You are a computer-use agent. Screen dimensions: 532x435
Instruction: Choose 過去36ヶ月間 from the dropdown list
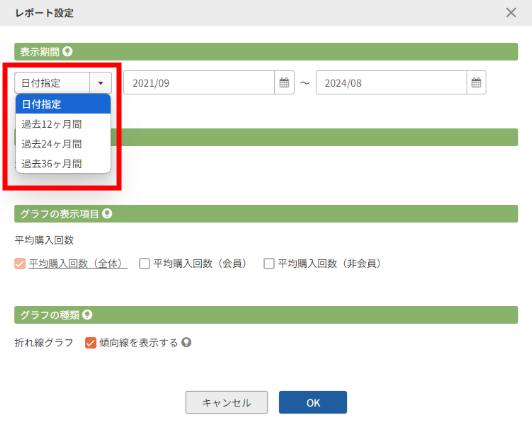point(63,164)
